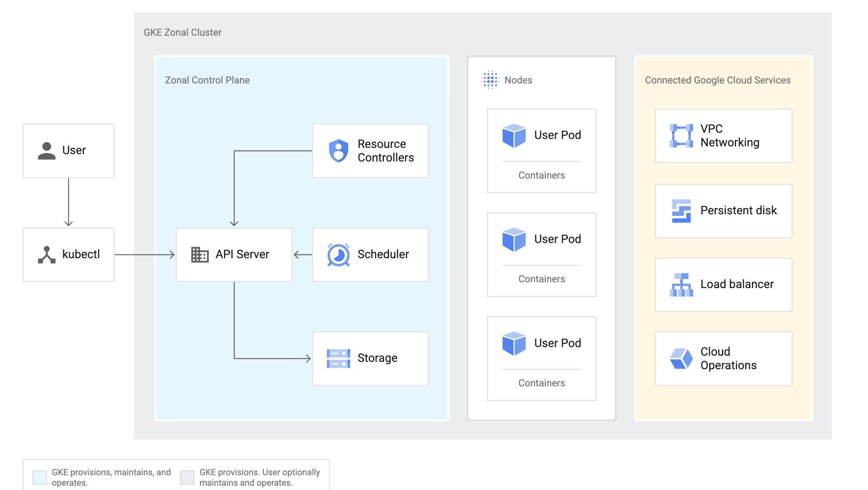Click the Persistent disk icon

[x=681, y=211]
